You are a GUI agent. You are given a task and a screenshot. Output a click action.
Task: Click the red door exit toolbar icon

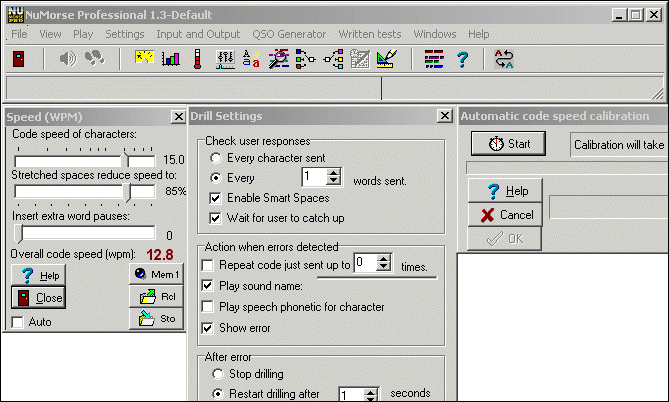18,58
